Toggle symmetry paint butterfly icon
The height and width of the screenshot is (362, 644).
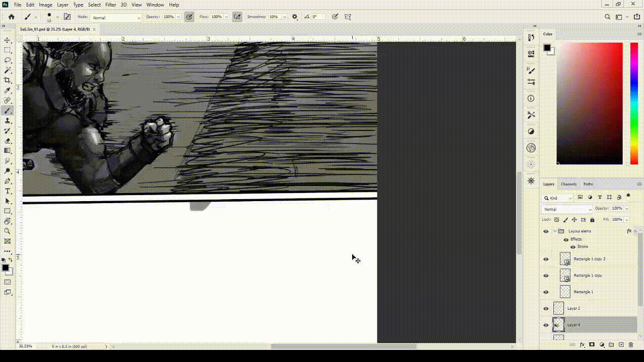pos(348,17)
